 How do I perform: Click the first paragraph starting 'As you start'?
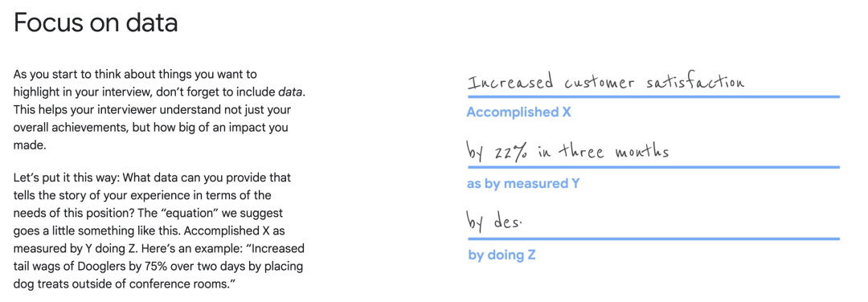click(159, 109)
